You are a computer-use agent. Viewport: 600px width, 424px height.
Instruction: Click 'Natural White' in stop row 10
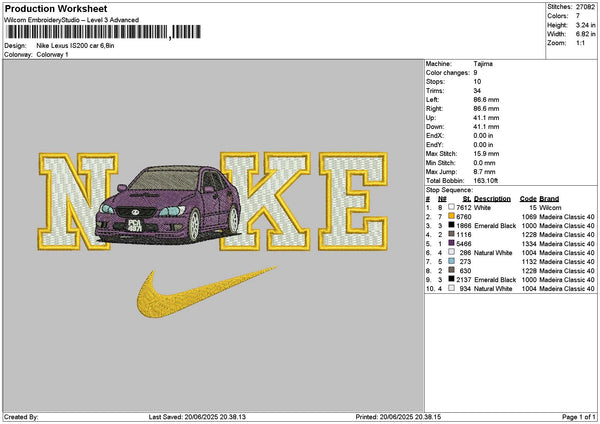coord(493,289)
